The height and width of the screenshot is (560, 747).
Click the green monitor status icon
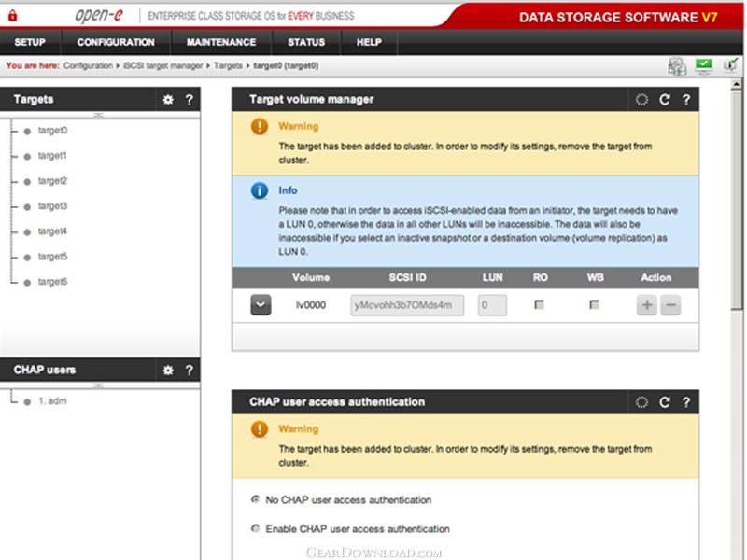click(x=704, y=65)
